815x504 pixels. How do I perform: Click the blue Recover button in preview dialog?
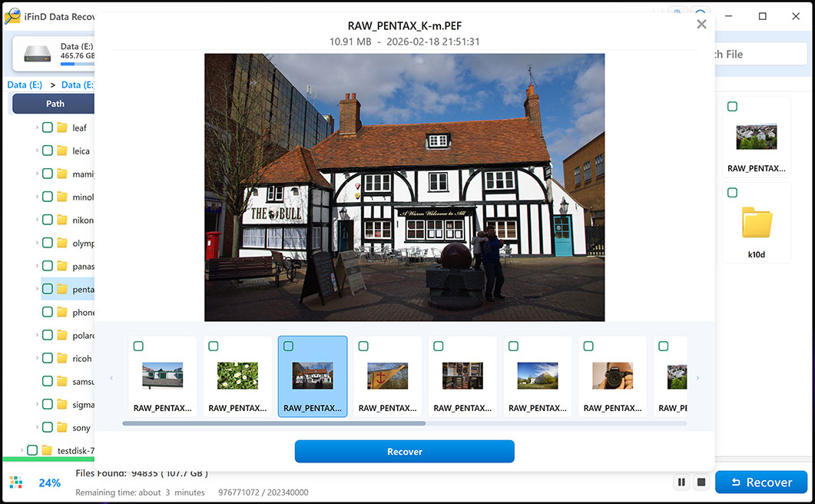[x=404, y=452]
